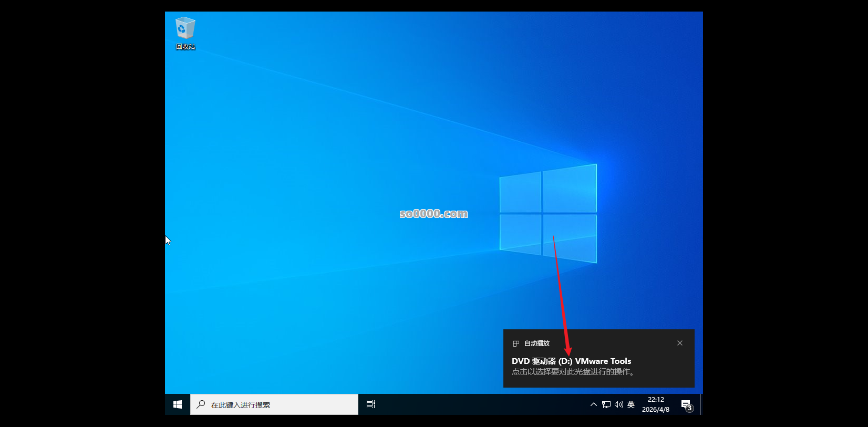Click the Windows logo on the wallpaper
This screenshot has height=427, width=868.
coord(548,214)
